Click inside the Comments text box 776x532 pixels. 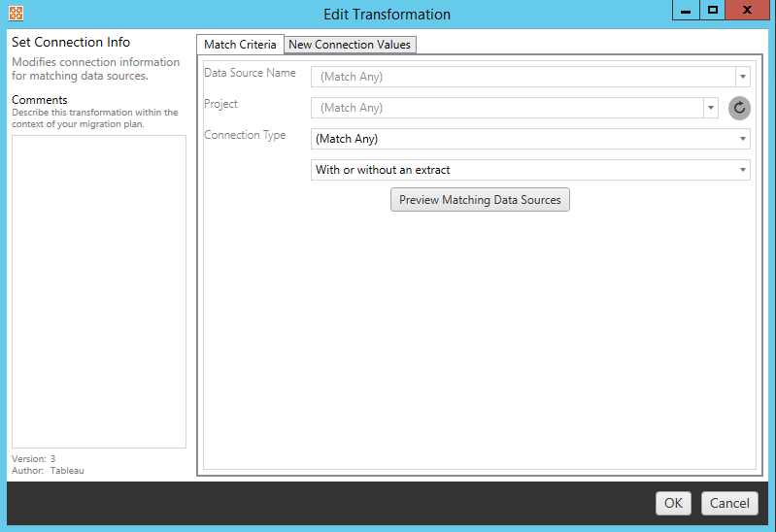[98, 291]
